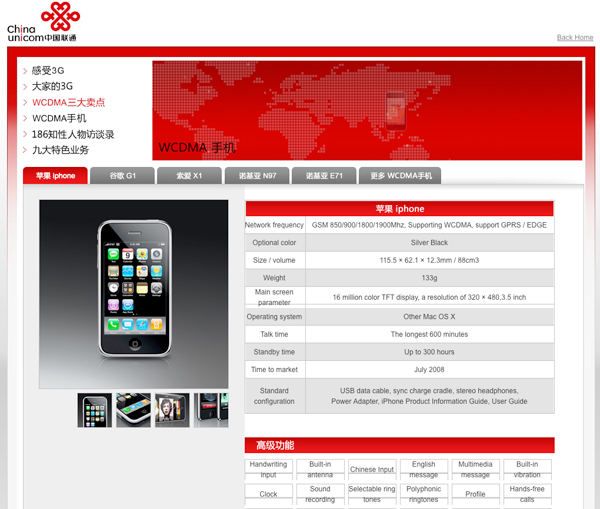600x509 pixels.
Task: Select the second angled iPhone thumbnail
Action: point(134,410)
